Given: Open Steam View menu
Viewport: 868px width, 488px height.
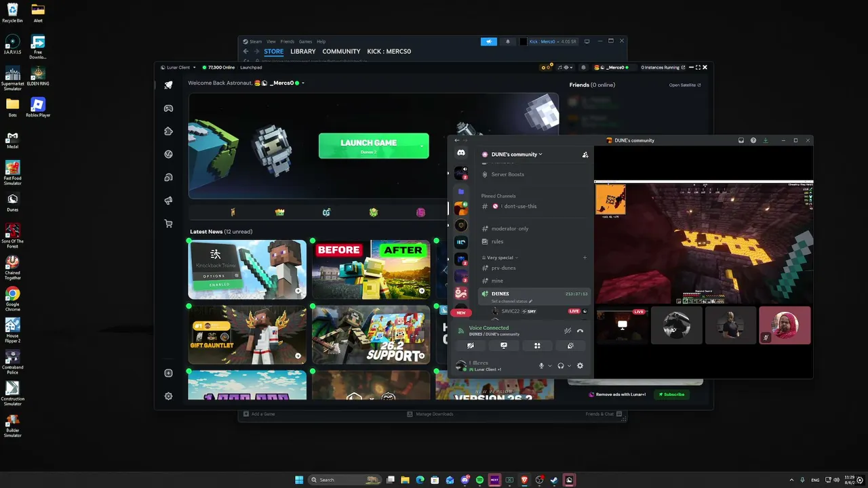Looking at the screenshot, I should (271, 41).
